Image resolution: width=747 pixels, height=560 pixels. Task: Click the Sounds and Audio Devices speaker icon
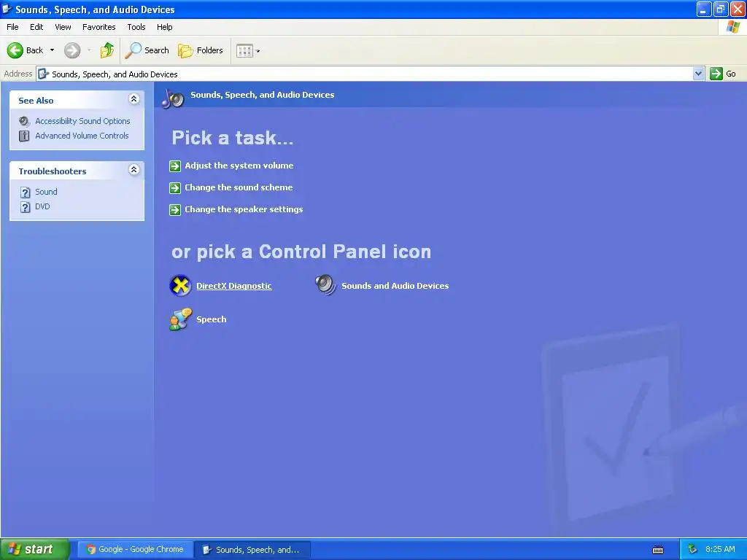pyautogui.click(x=325, y=285)
